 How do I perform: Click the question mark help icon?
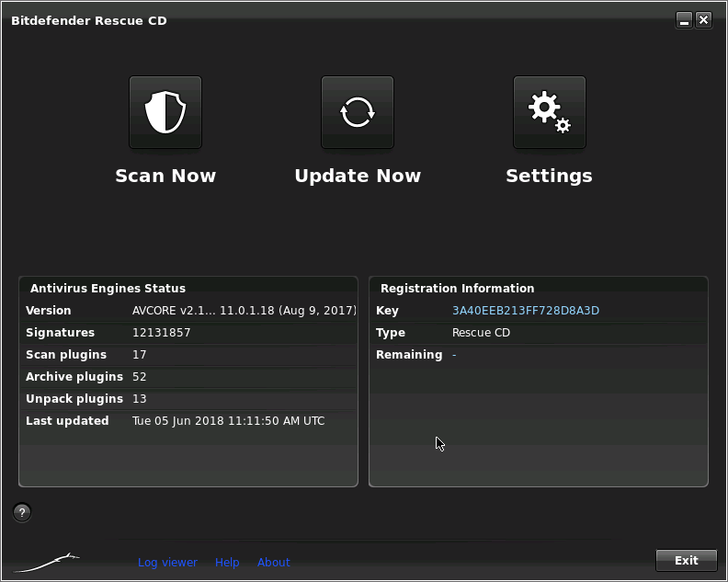tap(23, 513)
